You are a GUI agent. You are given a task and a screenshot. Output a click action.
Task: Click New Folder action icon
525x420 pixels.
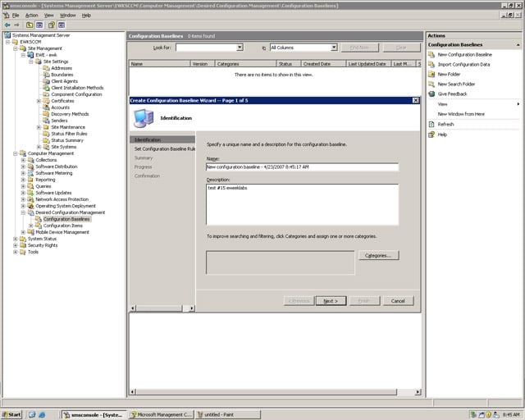[x=431, y=75]
